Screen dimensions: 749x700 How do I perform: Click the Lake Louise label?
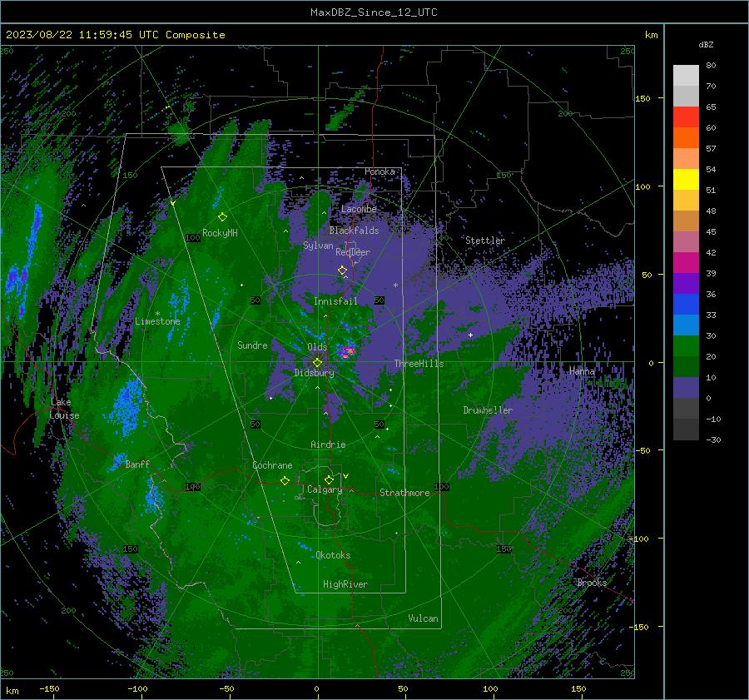click(x=64, y=409)
